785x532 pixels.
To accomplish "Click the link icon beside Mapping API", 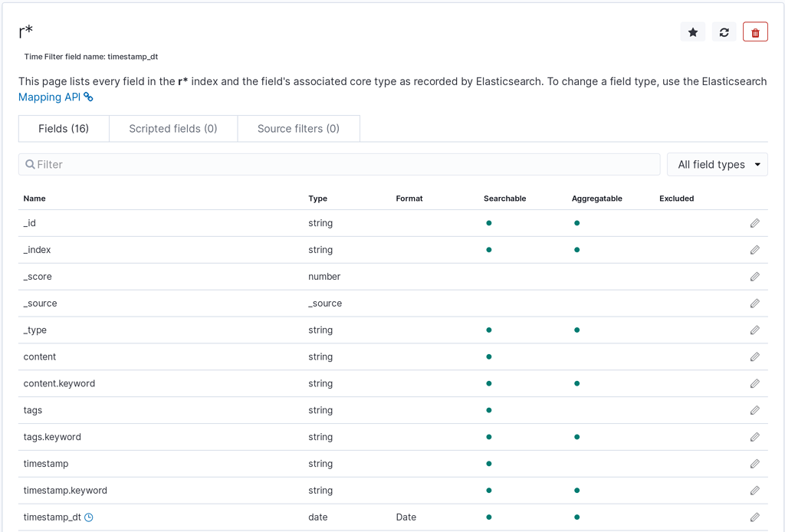I will pos(88,97).
